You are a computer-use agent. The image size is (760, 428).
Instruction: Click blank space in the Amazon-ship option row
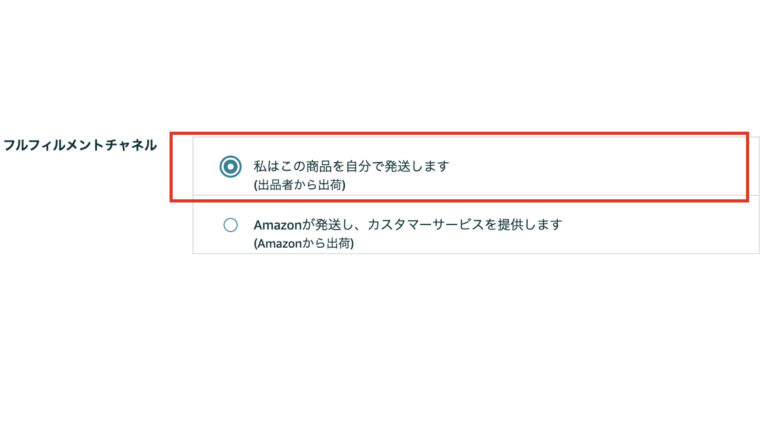coord(654,225)
